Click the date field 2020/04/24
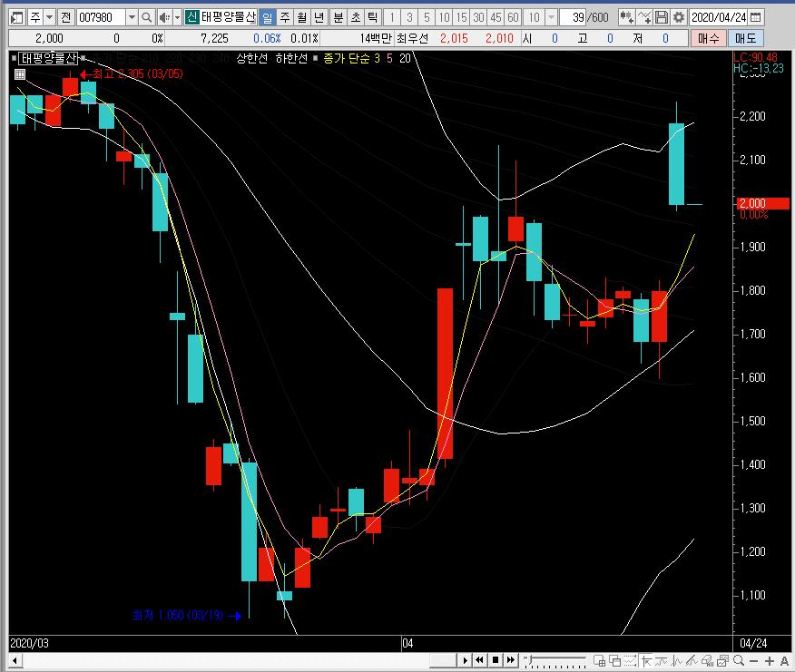 point(719,18)
